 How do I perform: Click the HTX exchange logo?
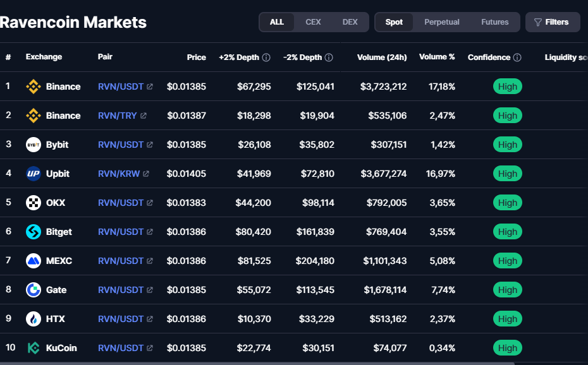pos(34,318)
